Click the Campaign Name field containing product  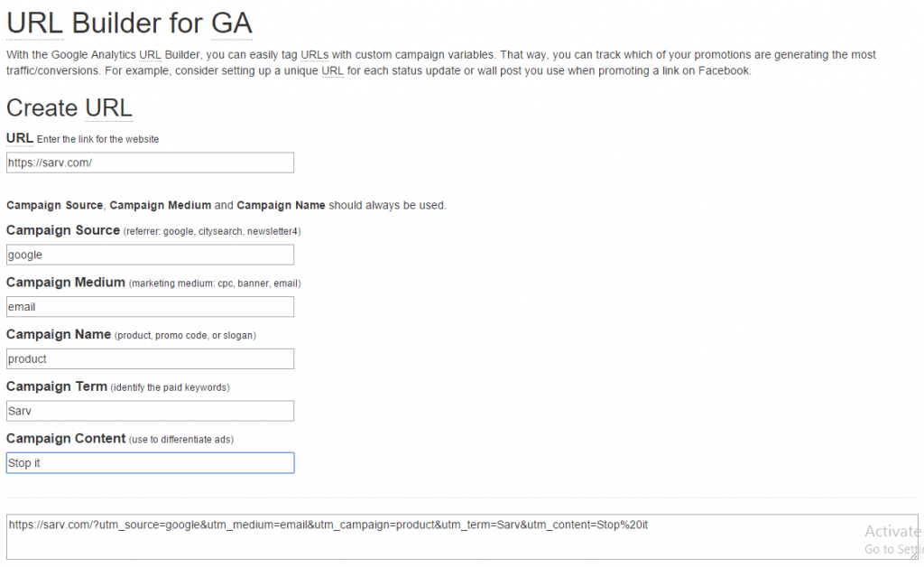click(150, 358)
